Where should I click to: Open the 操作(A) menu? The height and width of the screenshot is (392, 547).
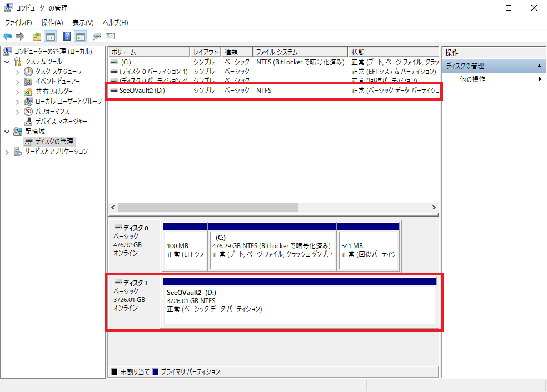click(x=52, y=22)
